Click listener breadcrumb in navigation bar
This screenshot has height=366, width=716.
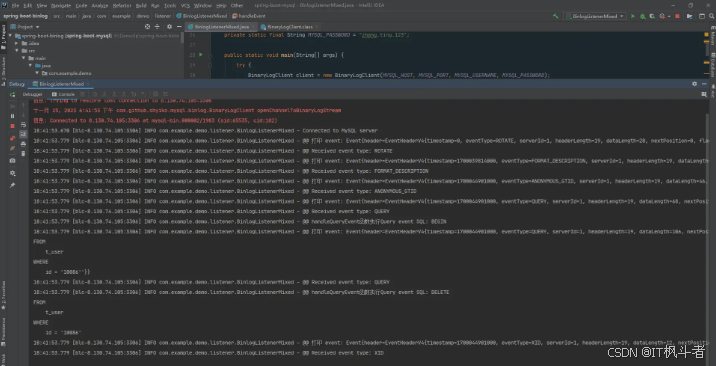[162, 16]
